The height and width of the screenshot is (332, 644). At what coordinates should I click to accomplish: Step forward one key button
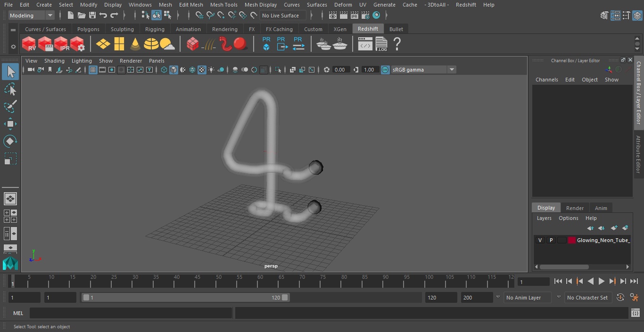point(612,281)
